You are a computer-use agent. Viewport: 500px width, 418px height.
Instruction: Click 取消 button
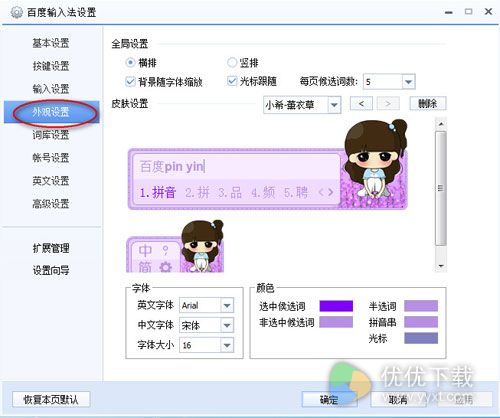[398, 399]
